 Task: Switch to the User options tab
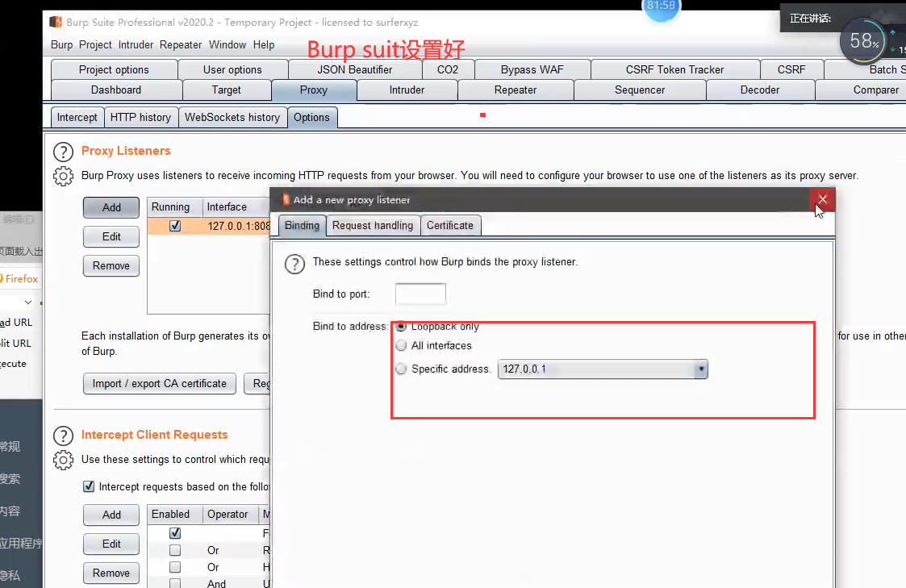click(x=232, y=69)
